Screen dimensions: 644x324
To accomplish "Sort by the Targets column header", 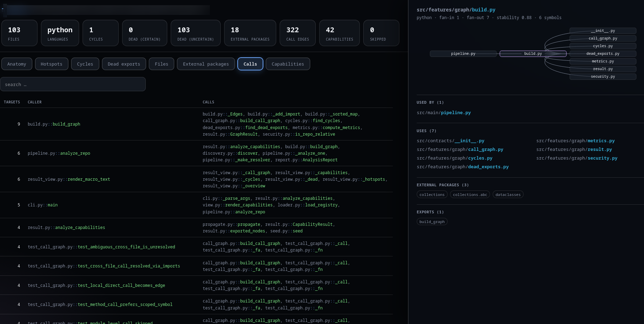I will pyautogui.click(x=12, y=102).
